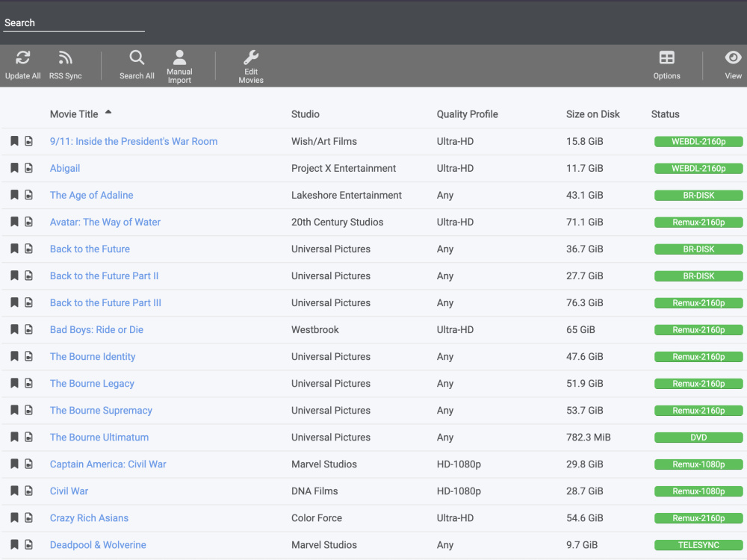Viewport: 747px width, 560px height.
Task: Click the Update All refresh icon
Action: pos(23,57)
